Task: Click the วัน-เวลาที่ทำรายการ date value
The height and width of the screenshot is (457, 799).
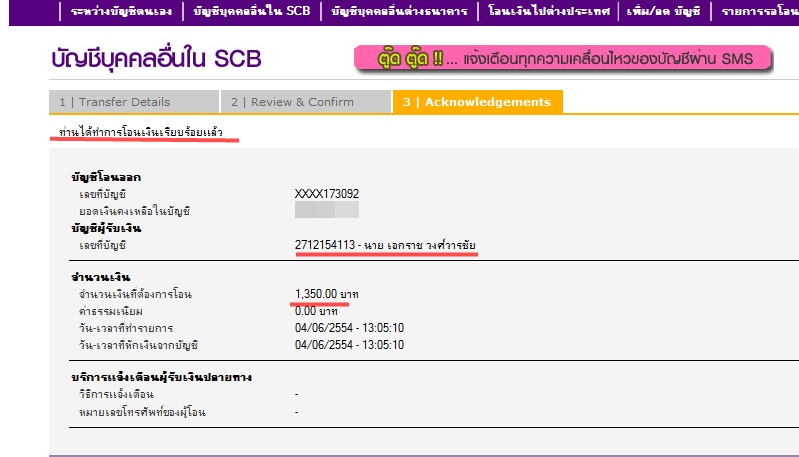Action: pos(349,328)
